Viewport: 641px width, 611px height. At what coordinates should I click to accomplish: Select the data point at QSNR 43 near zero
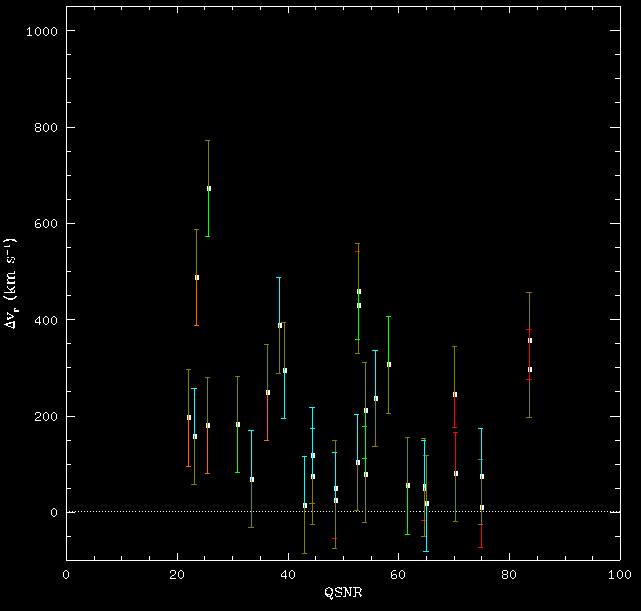305,506
